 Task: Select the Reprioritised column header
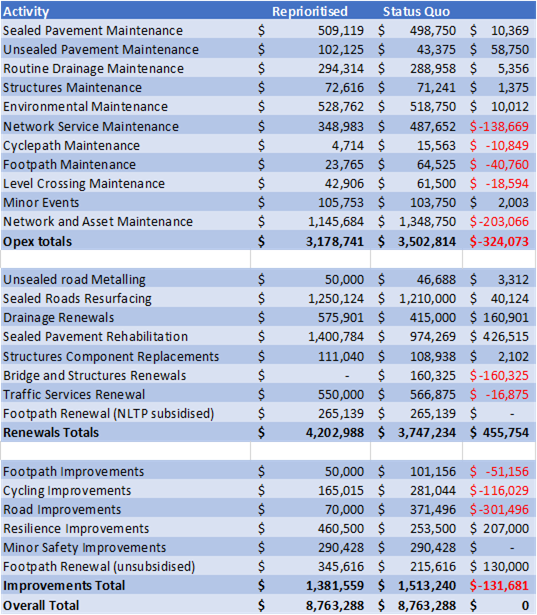pos(310,11)
